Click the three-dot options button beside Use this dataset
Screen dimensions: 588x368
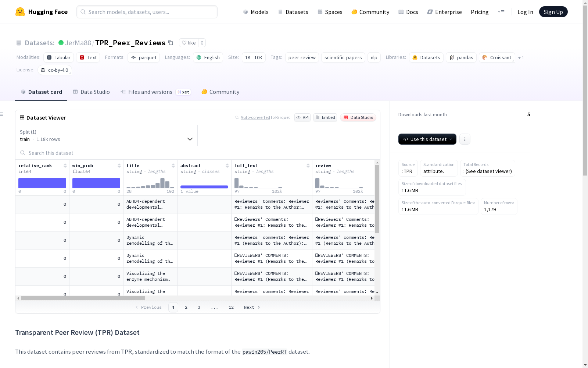[465, 139]
